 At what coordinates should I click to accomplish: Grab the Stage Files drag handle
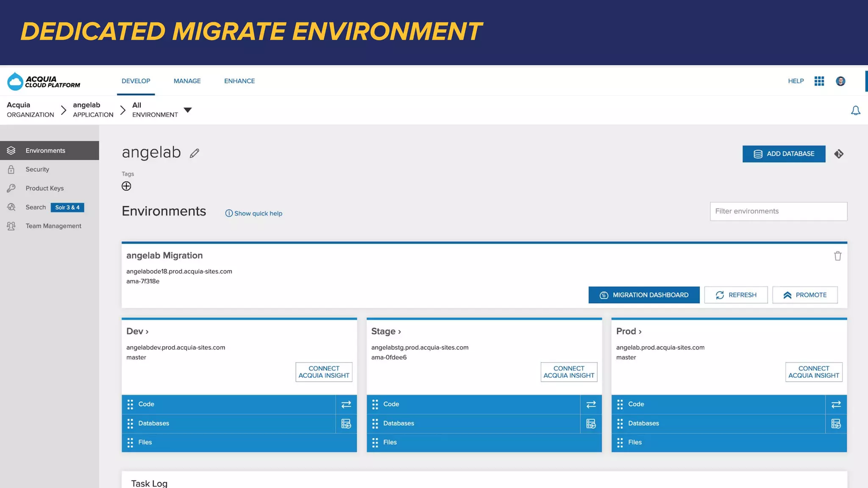[375, 443]
